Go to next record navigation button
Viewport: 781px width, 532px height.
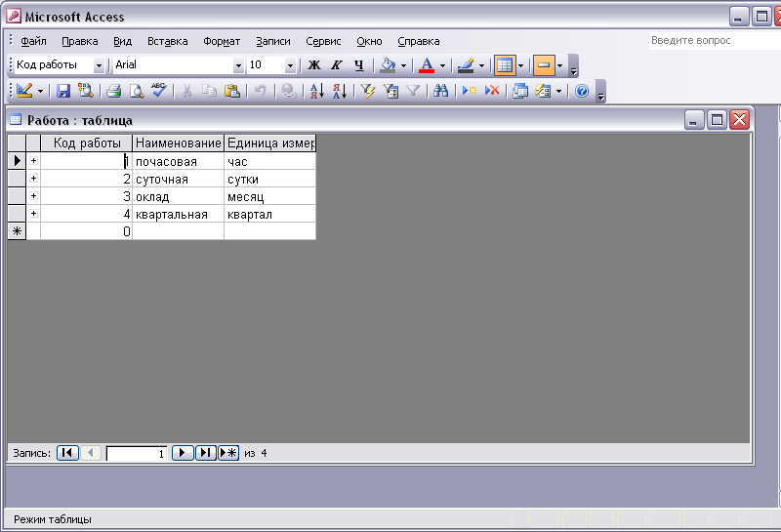[183, 453]
